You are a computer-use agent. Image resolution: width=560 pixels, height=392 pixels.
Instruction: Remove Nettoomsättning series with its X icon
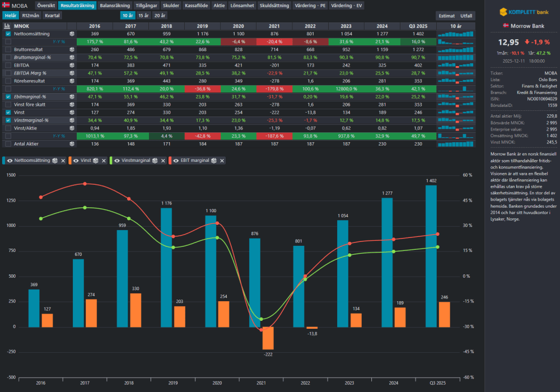click(x=63, y=161)
